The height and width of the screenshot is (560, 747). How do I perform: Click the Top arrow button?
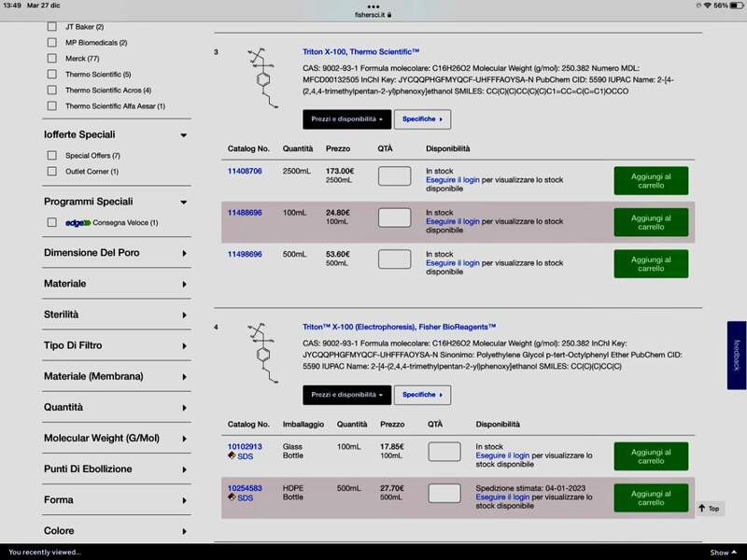709,509
